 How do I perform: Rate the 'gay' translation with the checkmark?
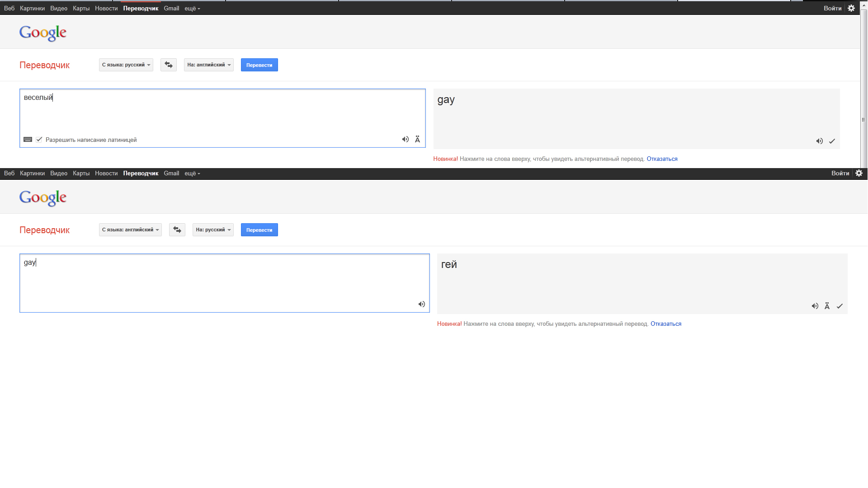pyautogui.click(x=832, y=141)
